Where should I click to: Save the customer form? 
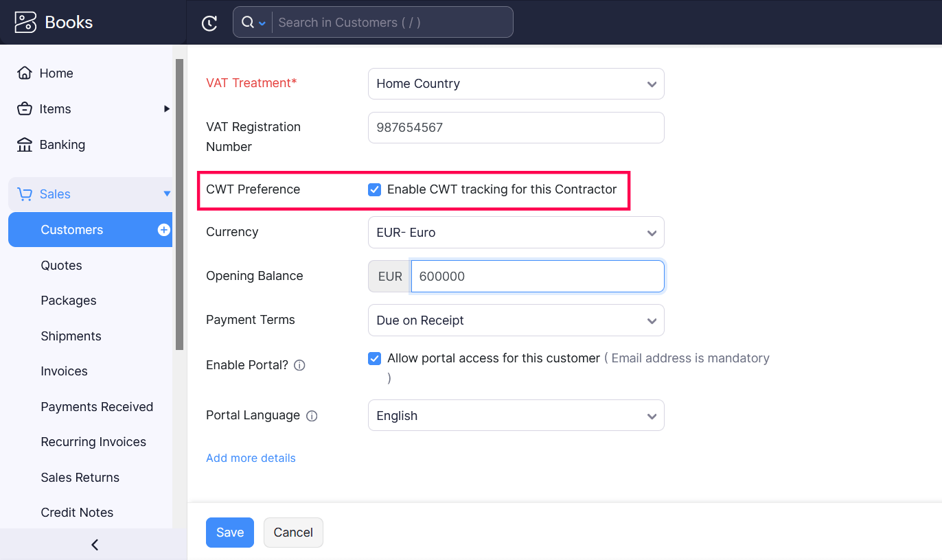pos(229,533)
